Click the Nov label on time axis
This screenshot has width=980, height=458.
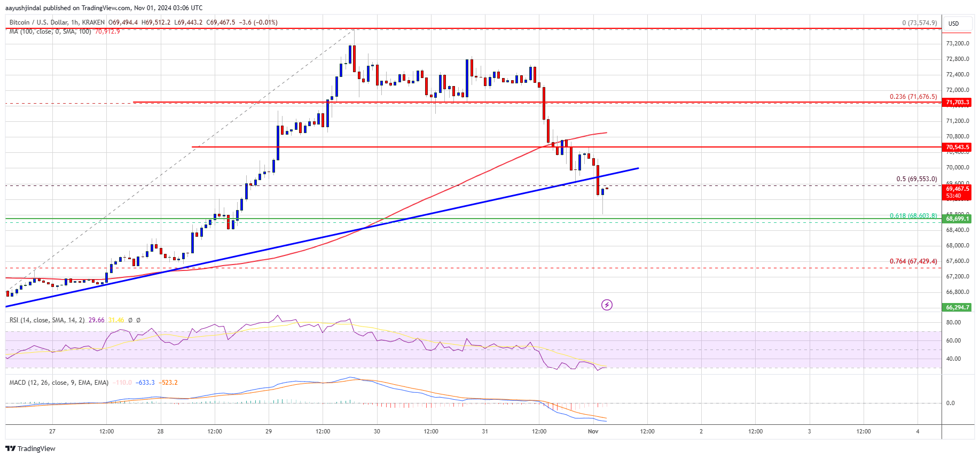click(593, 431)
